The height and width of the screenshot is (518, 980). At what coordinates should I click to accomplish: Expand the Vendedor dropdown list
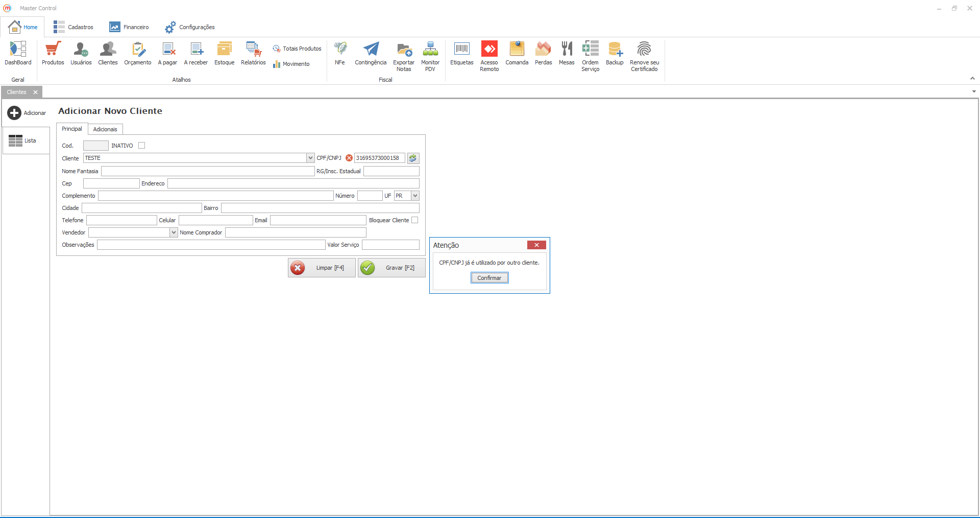click(174, 232)
